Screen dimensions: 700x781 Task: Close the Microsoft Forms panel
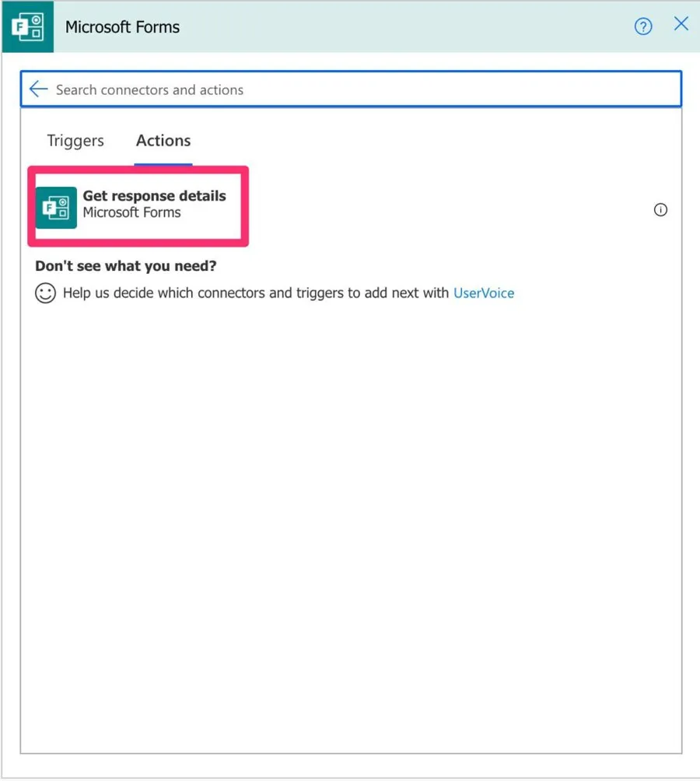click(x=681, y=24)
